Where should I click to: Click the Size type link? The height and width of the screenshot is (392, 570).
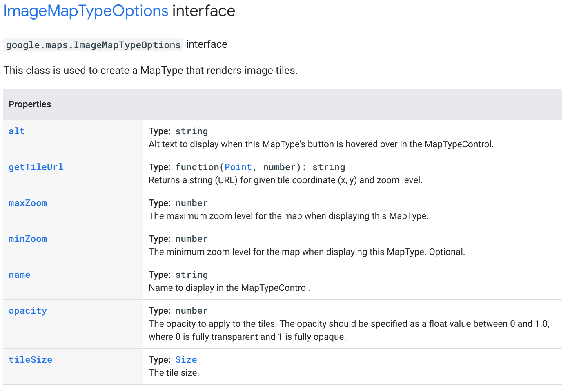pos(186,359)
